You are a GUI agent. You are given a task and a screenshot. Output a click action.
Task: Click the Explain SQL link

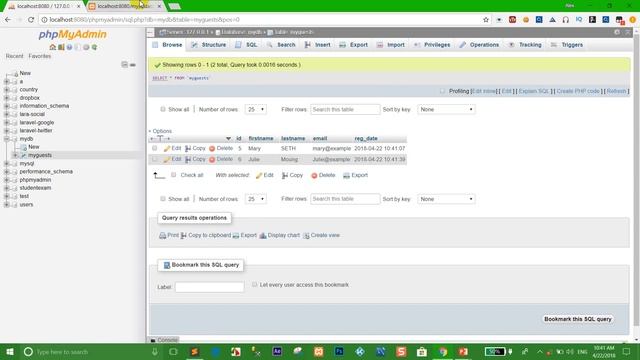tap(534, 91)
